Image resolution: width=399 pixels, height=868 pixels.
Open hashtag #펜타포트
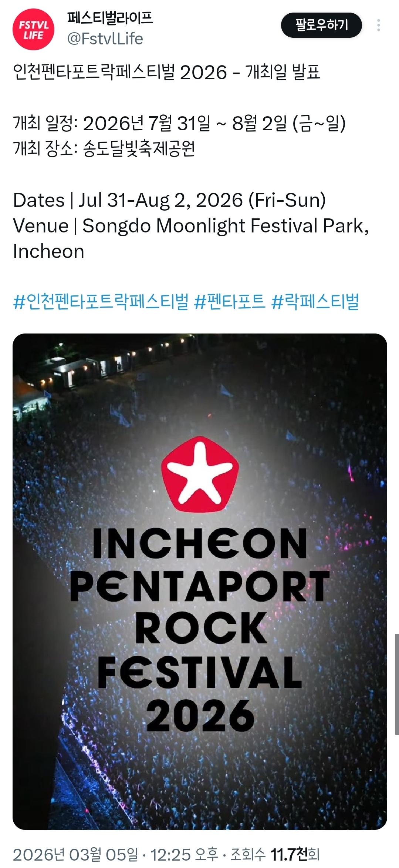click(x=230, y=302)
